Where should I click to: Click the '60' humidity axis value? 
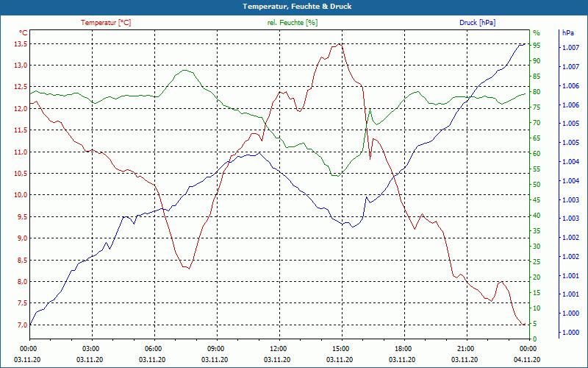point(537,154)
